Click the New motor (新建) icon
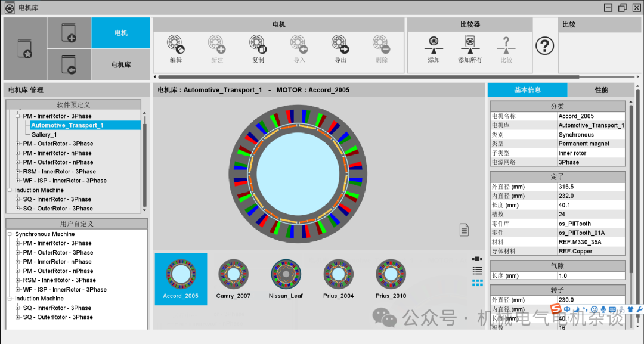 pos(217,44)
